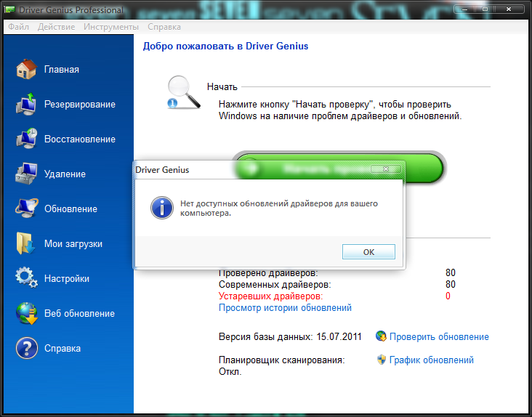Click the dialog message text

pos(279,208)
